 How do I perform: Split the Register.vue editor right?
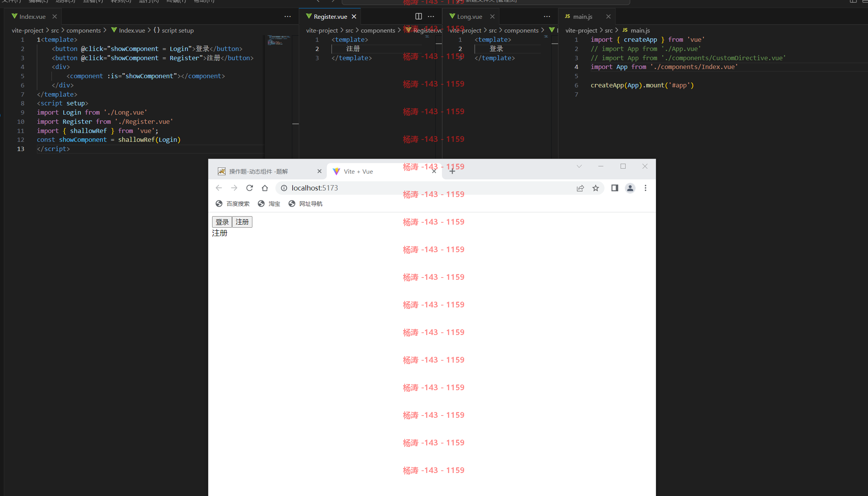(418, 16)
